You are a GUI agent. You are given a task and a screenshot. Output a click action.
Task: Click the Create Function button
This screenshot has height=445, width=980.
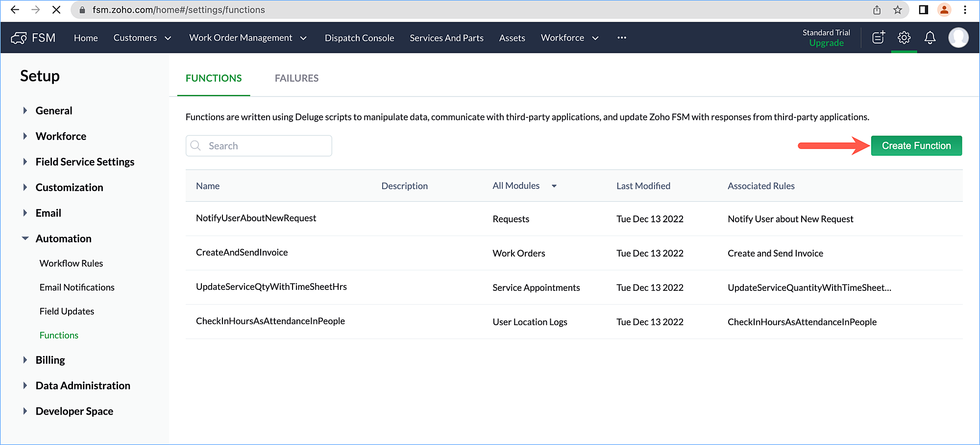pos(916,146)
